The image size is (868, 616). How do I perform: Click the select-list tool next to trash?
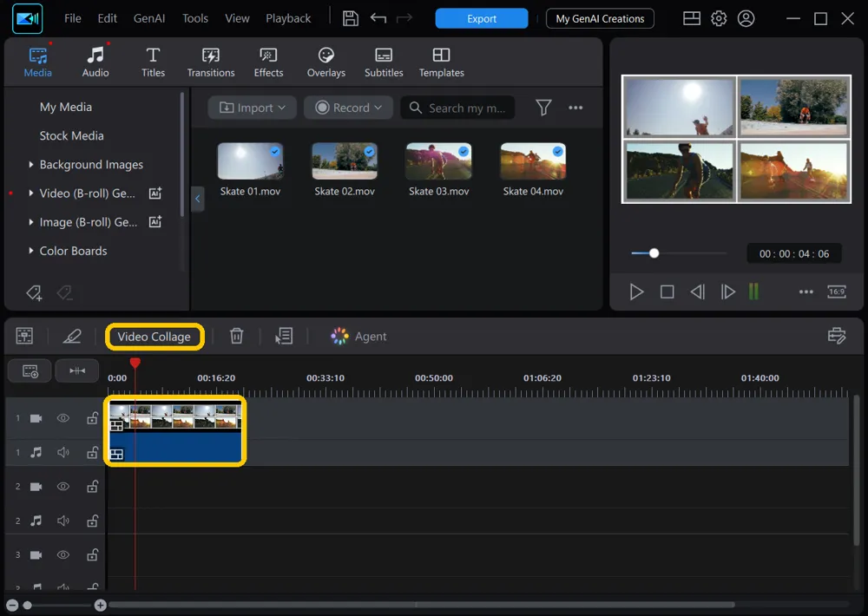[284, 336]
